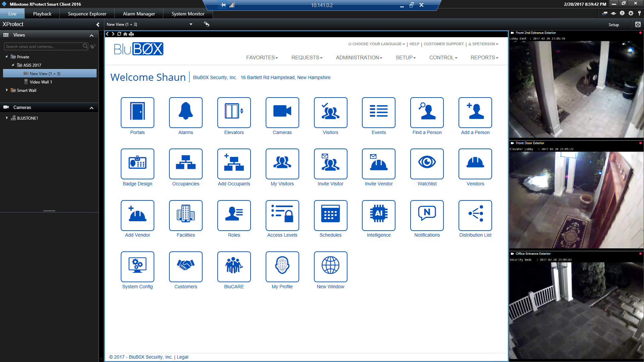
Task: Click the CUSTOMER SUPPORT link
Action: (443, 44)
